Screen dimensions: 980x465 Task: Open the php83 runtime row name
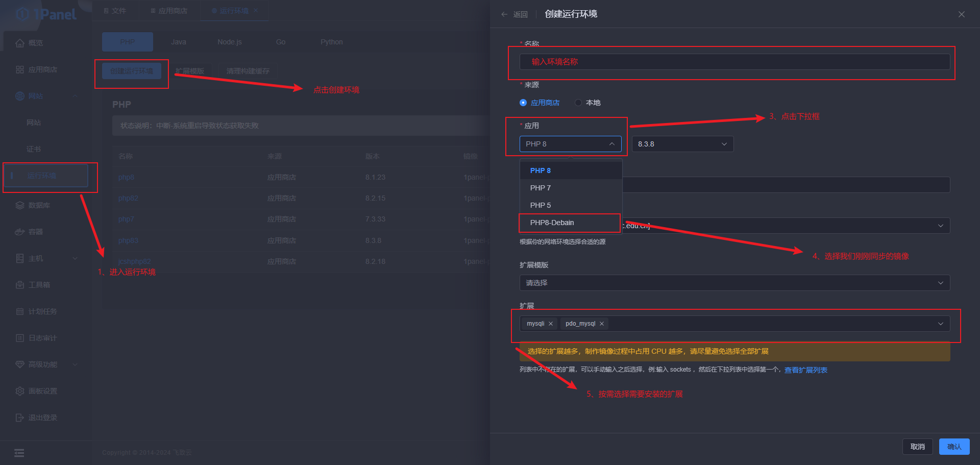[128, 240]
